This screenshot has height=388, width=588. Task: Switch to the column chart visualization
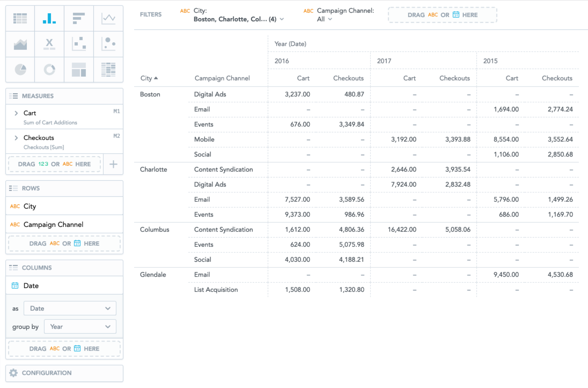(49, 18)
